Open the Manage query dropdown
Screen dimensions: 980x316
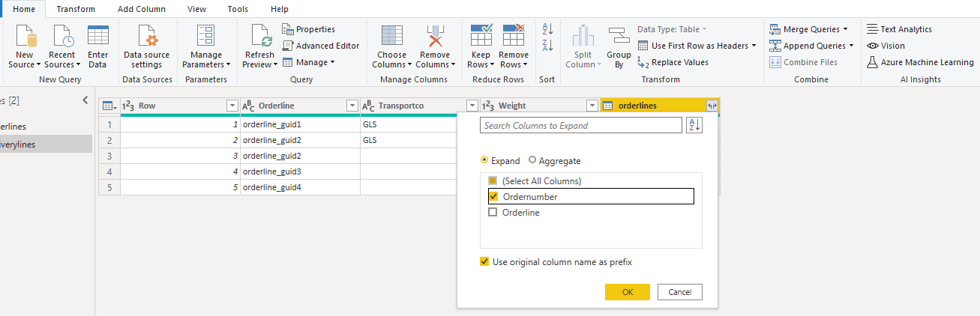point(308,62)
